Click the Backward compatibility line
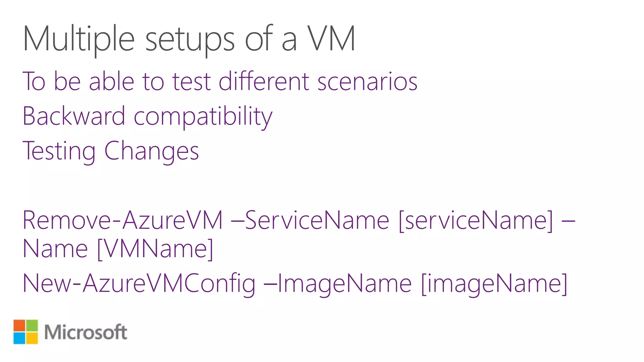This screenshot has width=644, height=362. 147,117
